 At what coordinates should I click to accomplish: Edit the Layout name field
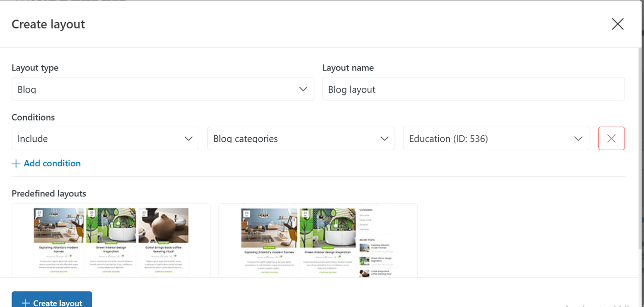[473, 89]
